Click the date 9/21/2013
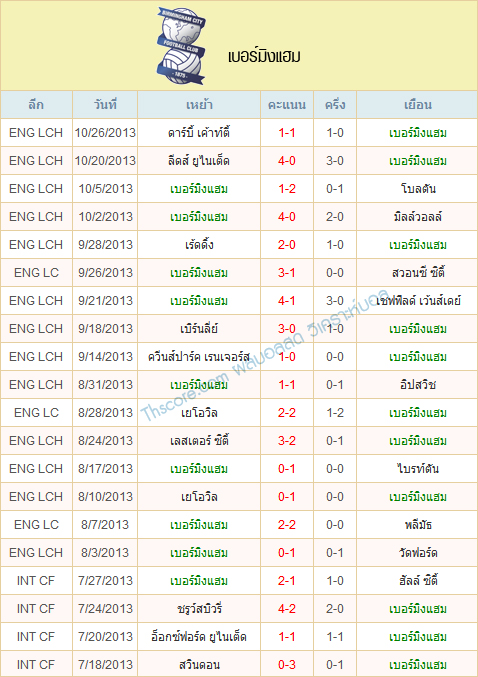The image size is (478, 677). (x=105, y=301)
